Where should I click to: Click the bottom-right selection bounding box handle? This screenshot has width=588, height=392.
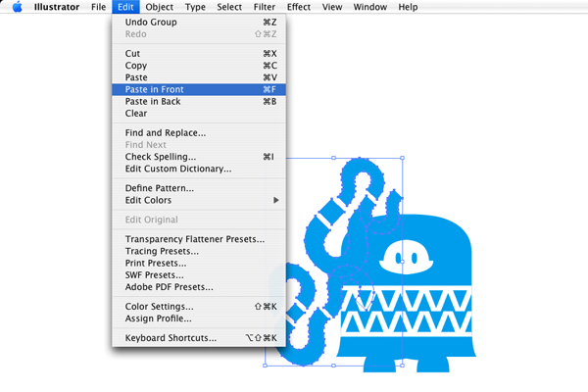point(403,366)
